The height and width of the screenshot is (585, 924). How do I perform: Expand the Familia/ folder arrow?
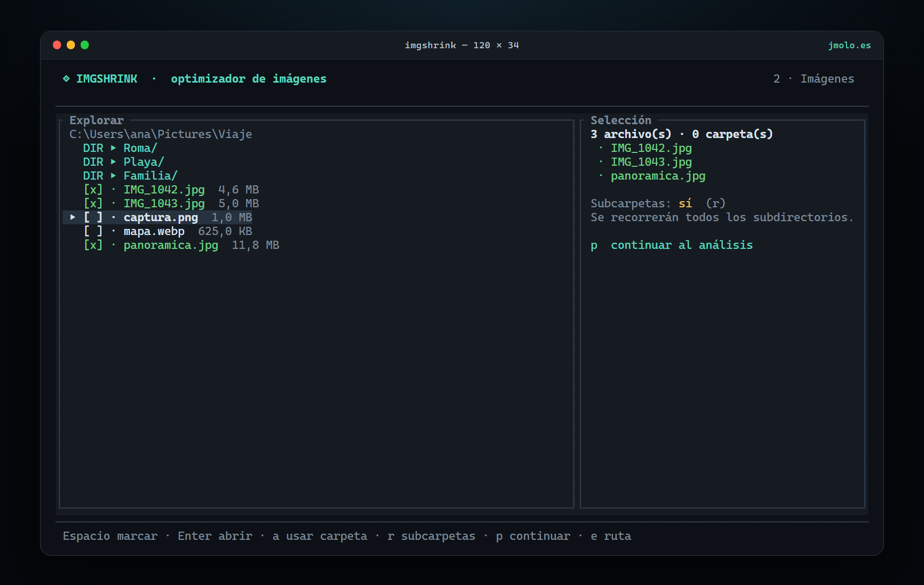(113, 175)
